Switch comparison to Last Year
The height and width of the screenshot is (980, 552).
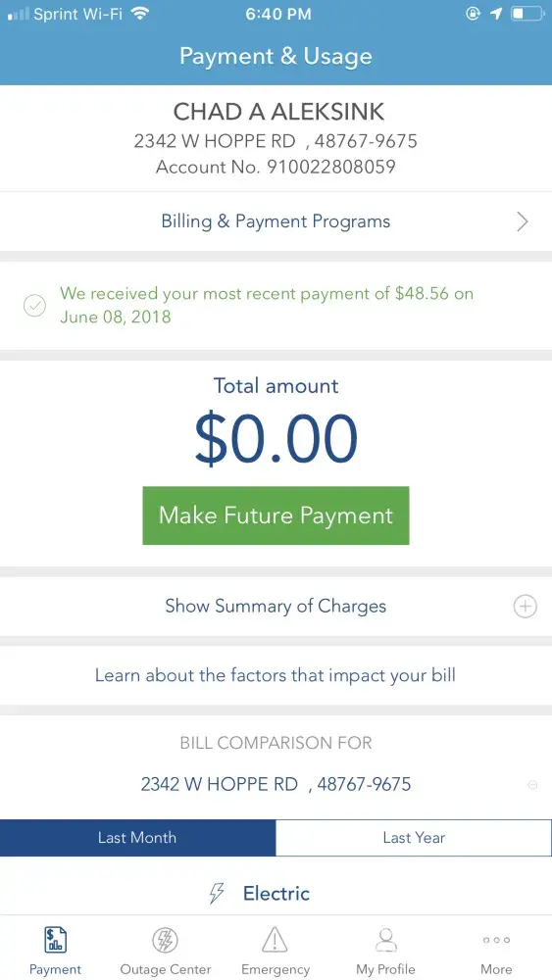(x=414, y=838)
